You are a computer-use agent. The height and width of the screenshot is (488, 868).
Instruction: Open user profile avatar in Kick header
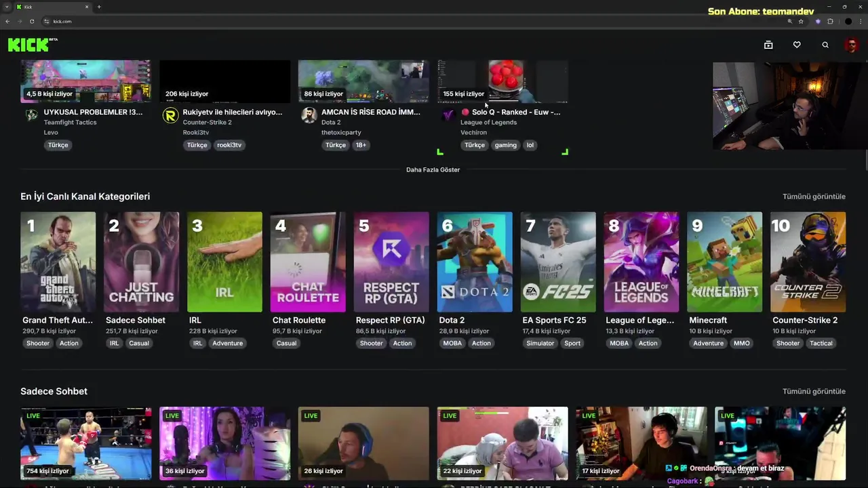851,45
